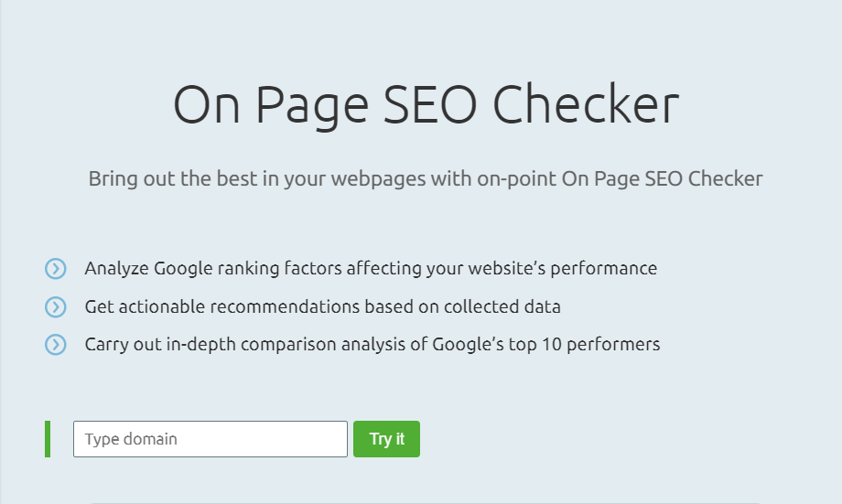842x504 pixels.
Task: Select the Analyze Google ranking factors bullet text
Action: point(371,268)
